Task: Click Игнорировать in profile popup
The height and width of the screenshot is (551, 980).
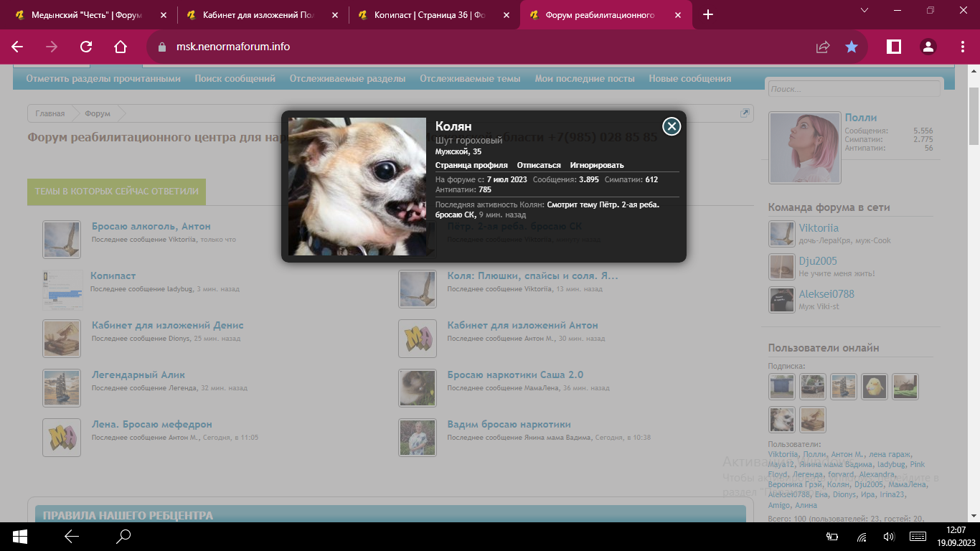Action: point(597,165)
